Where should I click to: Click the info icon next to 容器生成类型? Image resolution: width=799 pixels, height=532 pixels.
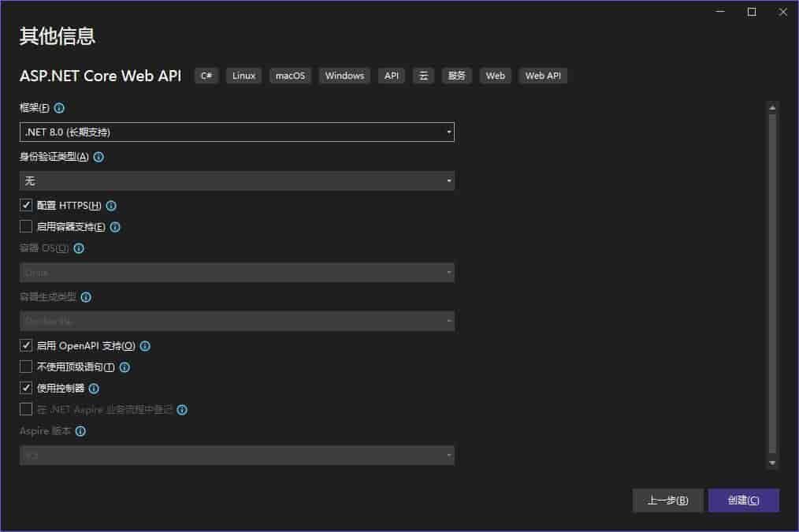86,297
